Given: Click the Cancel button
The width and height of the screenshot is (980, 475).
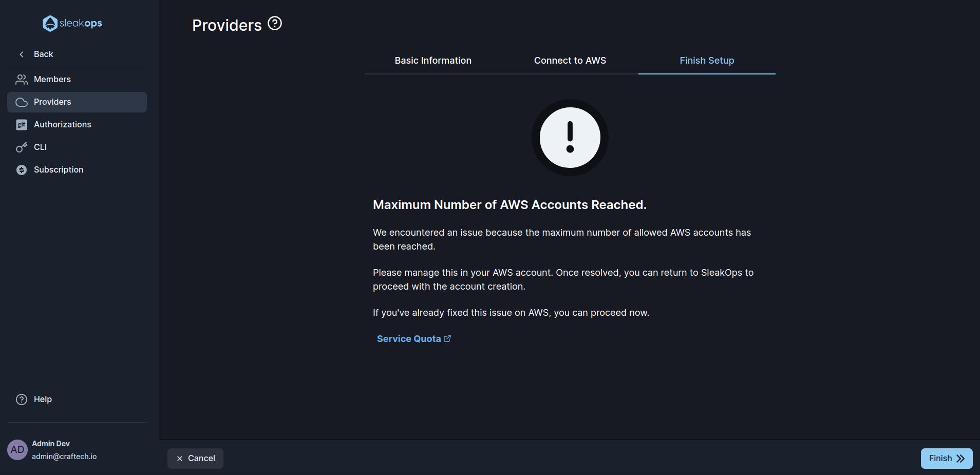Looking at the screenshot, I should (x=195, y=458).
